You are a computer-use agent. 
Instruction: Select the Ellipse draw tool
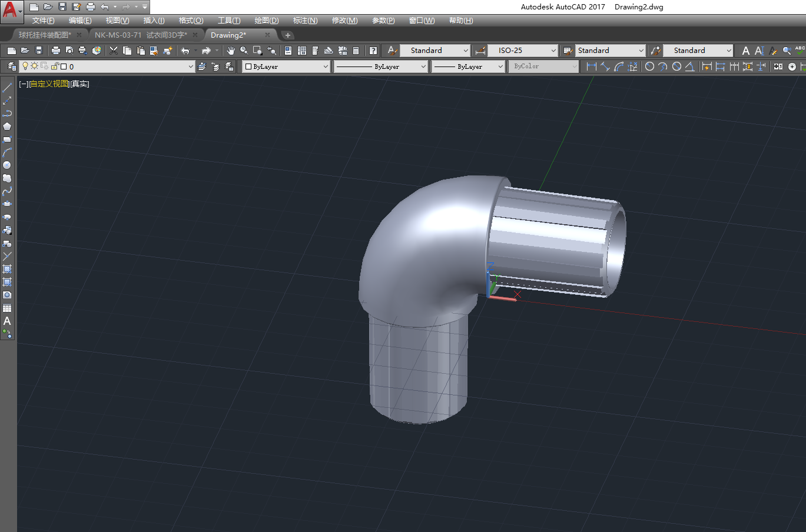click(7, 204)
